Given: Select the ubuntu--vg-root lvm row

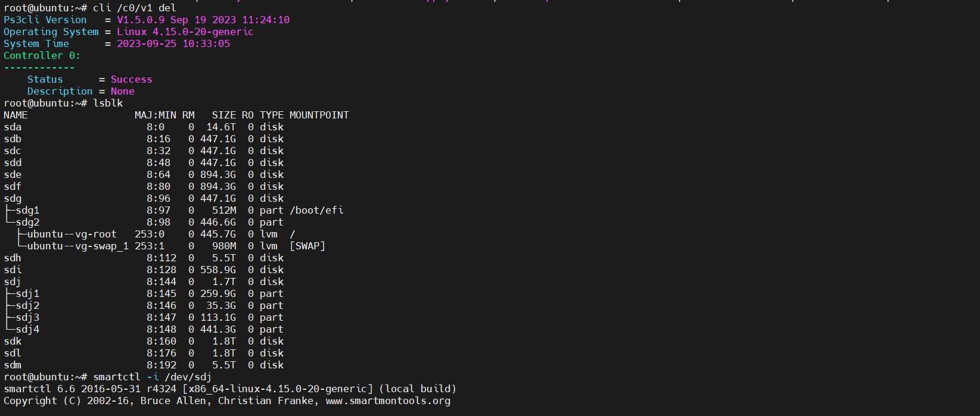Looking at the screenshot, I should pos(71,234).
